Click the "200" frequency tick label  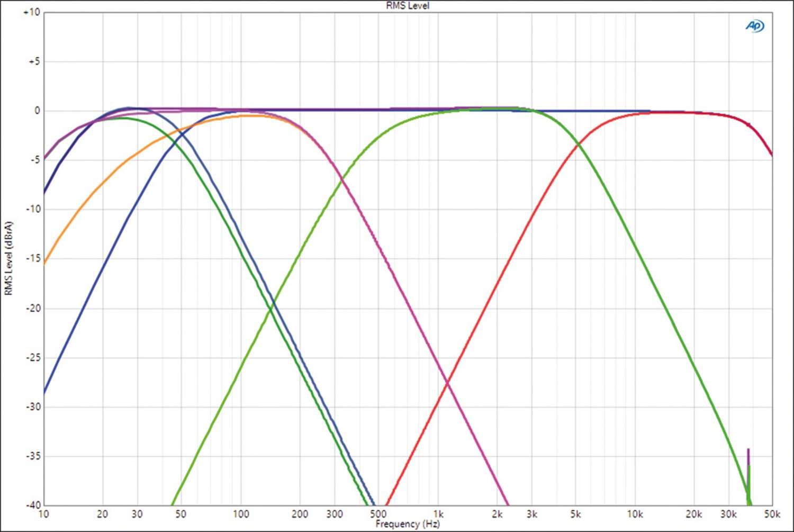[300, 514]
